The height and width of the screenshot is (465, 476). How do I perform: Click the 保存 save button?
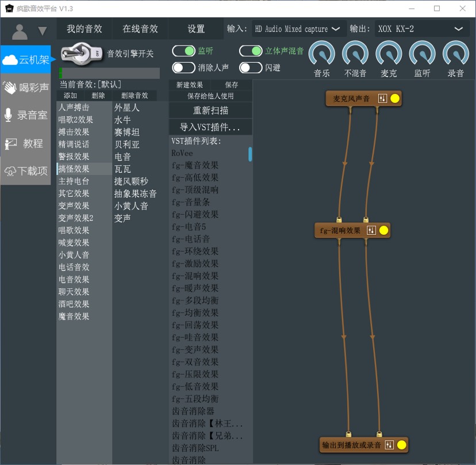point(231,85)
